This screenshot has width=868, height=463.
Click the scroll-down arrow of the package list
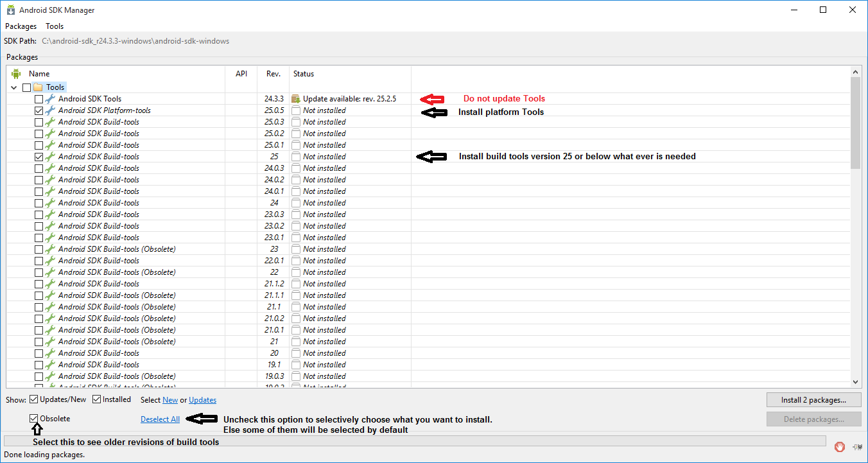pyautogui.click(x=855, y=381)
